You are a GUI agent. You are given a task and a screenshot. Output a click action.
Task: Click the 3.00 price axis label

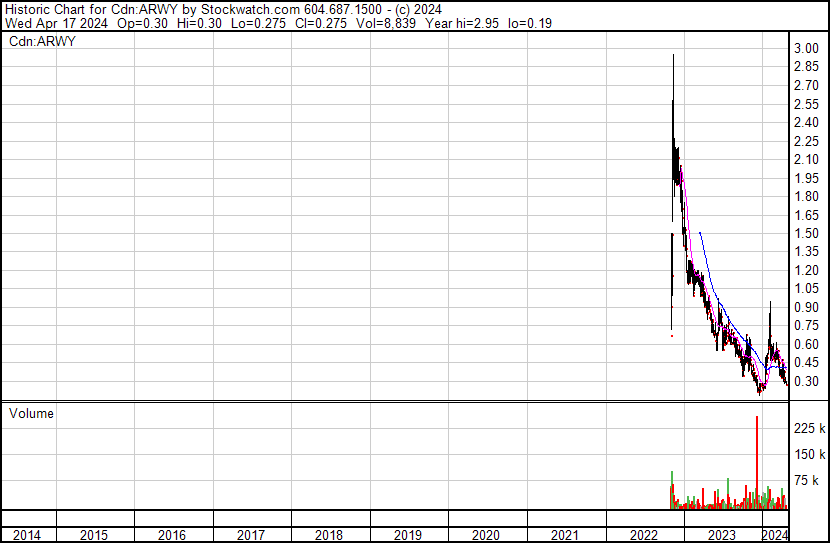[x=806, y=49]
